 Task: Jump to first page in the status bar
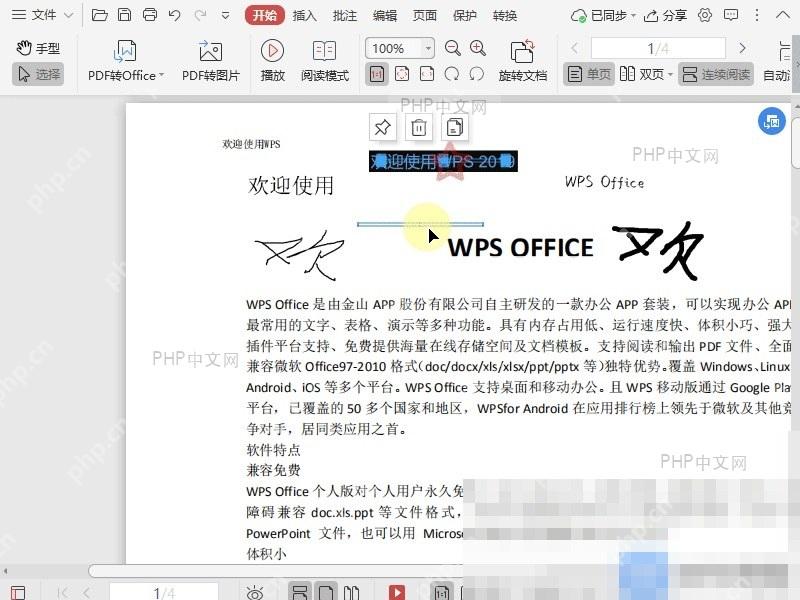[63, 593]
